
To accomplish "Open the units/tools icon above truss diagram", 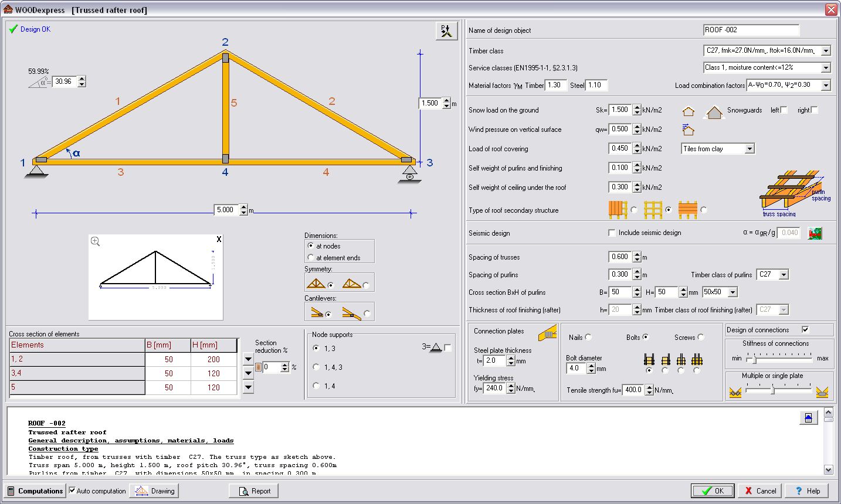I will tap(446, 31).
